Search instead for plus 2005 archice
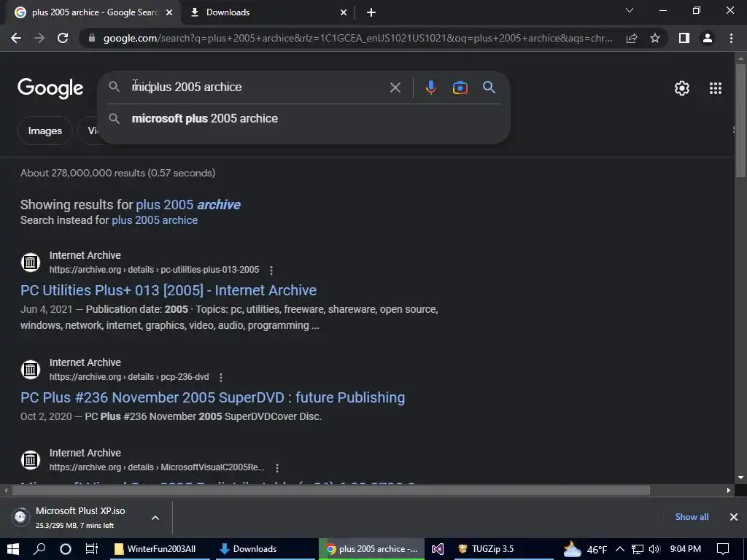Viewport: 747px width, 560px height. tap(155, 220)
